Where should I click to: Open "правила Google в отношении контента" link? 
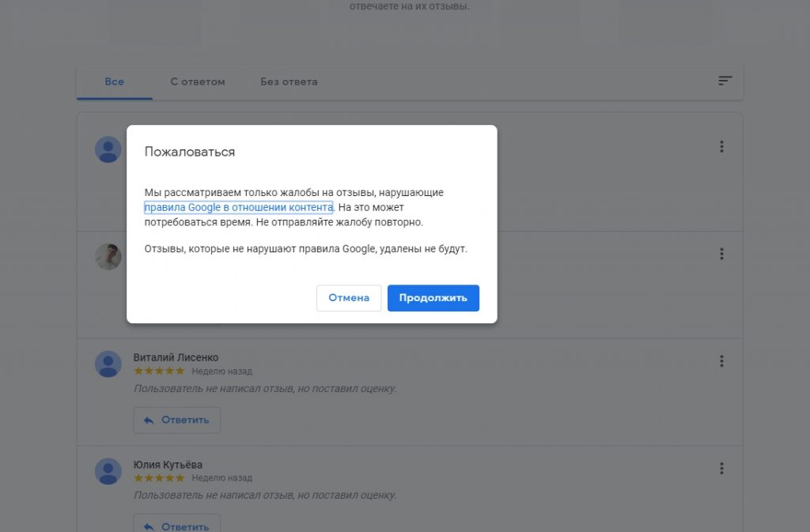pyautogui.click(x=238, y=208)
